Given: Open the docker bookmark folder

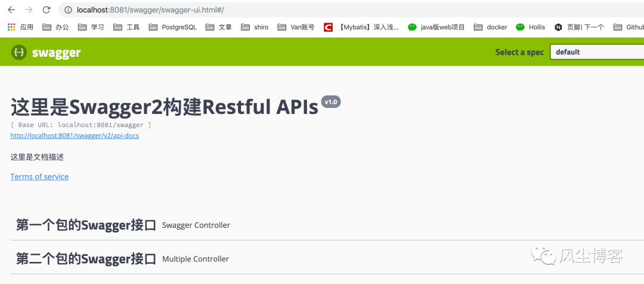Looking at the screenshot, I should coord(490,27).
